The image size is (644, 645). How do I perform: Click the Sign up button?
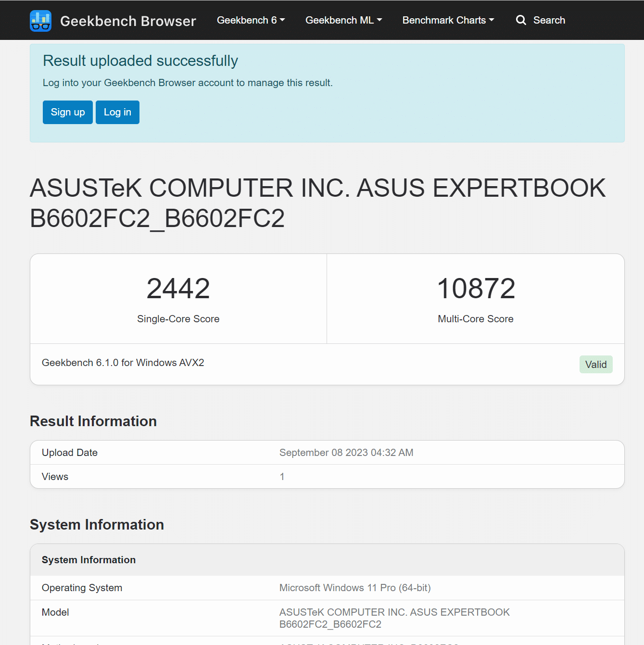(x=68, y=112)
